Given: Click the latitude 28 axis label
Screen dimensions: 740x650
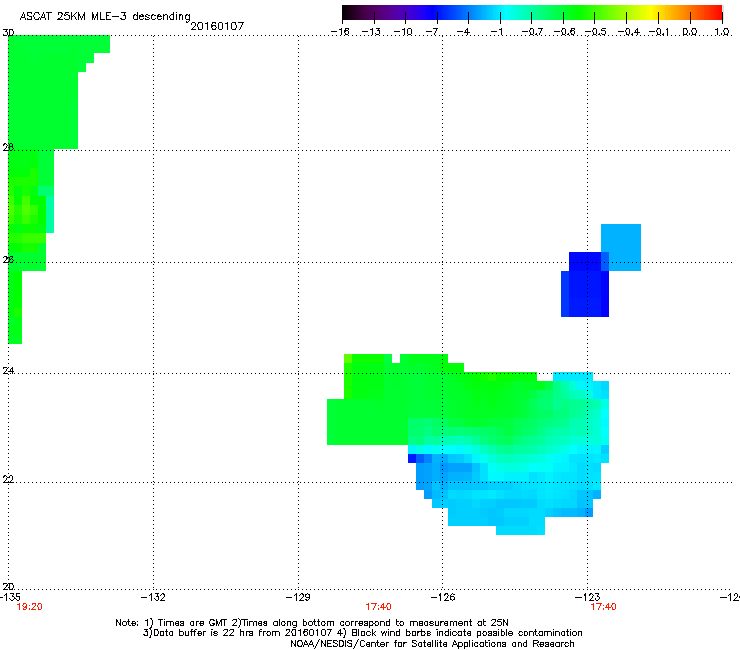Looking at the screenshot, I should (x=8, y=147).
